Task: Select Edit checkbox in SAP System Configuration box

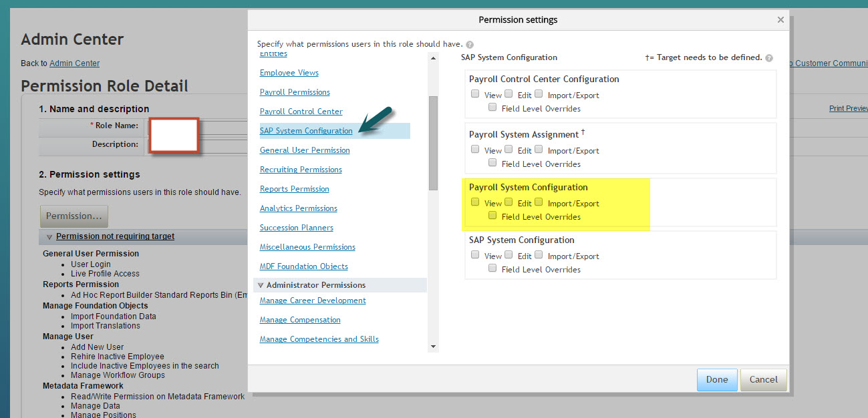Action: point(509,254)
